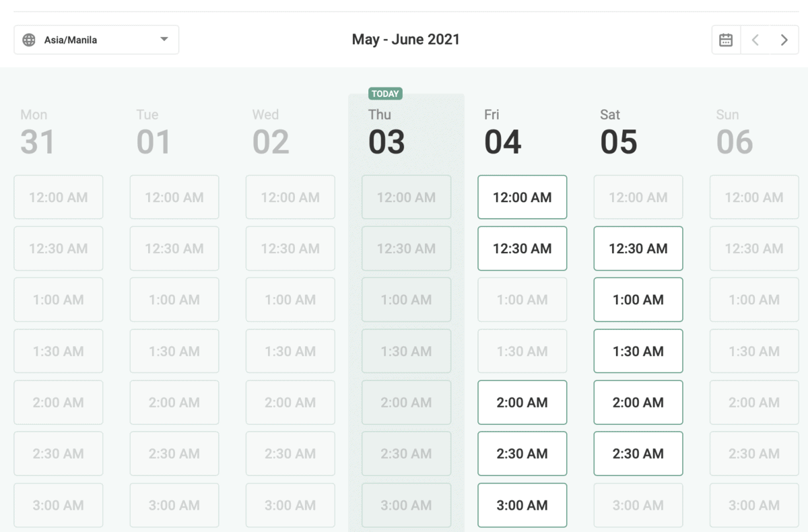Book the 12:00 AM slot on Friday 04
This screenshot has height=532, width=808.
[x=523, y=197]
